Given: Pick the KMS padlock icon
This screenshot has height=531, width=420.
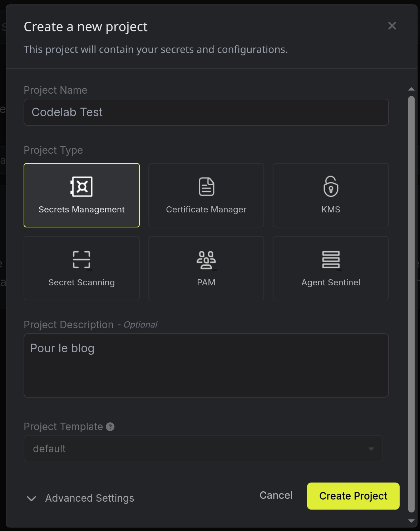Looking at the screenshot, I should coord(331,186).
